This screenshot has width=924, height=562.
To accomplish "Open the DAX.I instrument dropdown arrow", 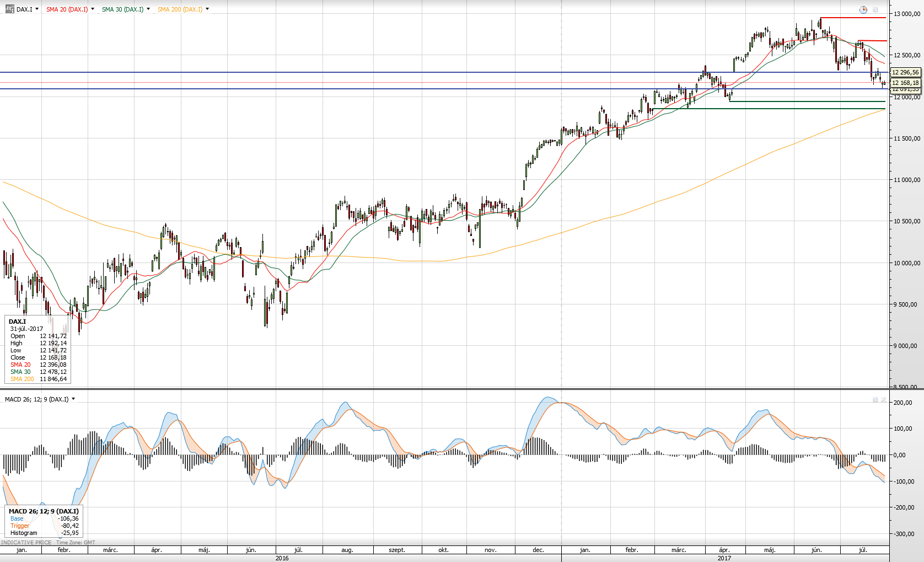I will (x=37, y=9).
